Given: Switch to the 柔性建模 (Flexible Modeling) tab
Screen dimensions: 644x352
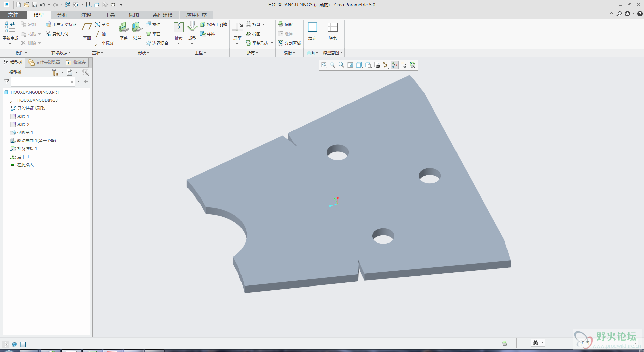Looking at the screenshot, I should pos(163,15).
